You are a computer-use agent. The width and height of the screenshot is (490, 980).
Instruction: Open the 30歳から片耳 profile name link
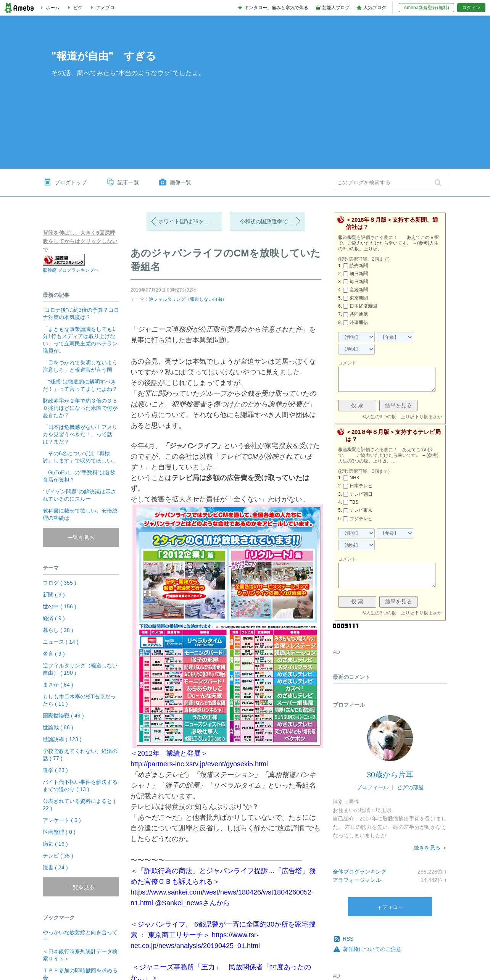pos(390,775)
